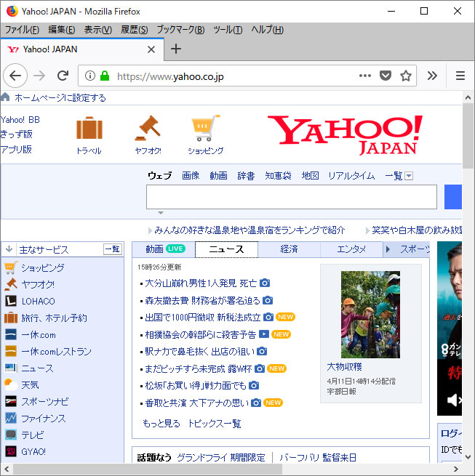Open the 大物収穫 news photo thumbnail
This screenshot has width=475, height=476.
click(370, 315)
